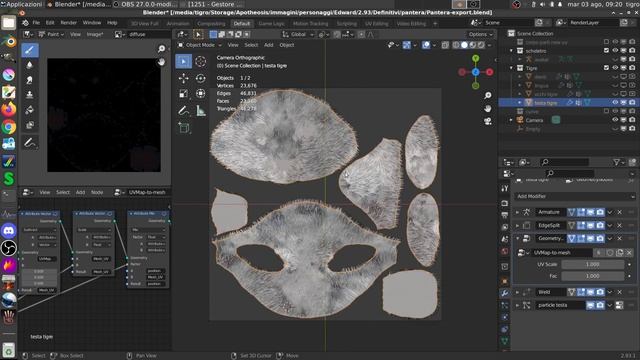The height and width of the screenshot is (360, 640).
Task: Activate the Rotate tool in 3D viewport
Action: click(200, 78)
